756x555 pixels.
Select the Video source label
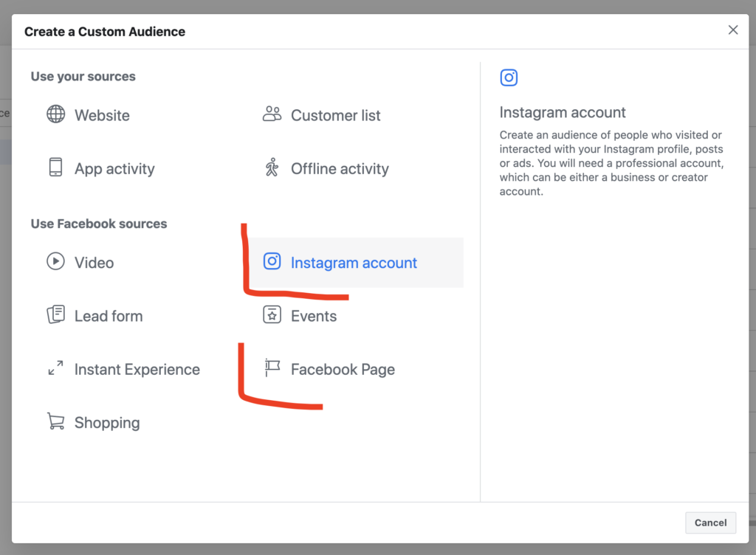click(94, 263)
